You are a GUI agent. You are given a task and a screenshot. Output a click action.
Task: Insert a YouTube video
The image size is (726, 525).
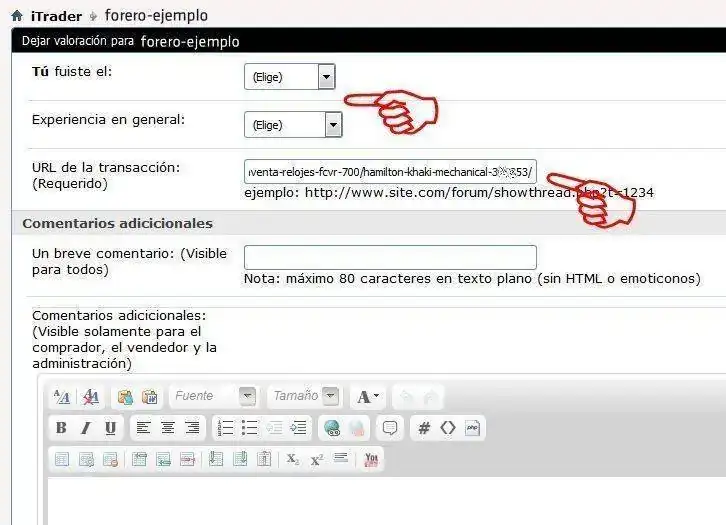click(371, 459)
